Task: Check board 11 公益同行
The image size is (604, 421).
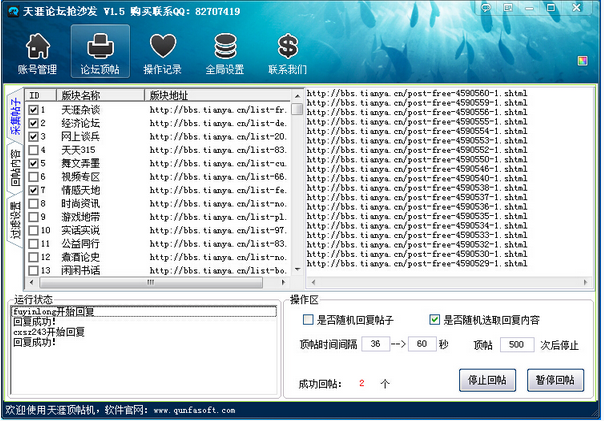Action: pos(34,244)
